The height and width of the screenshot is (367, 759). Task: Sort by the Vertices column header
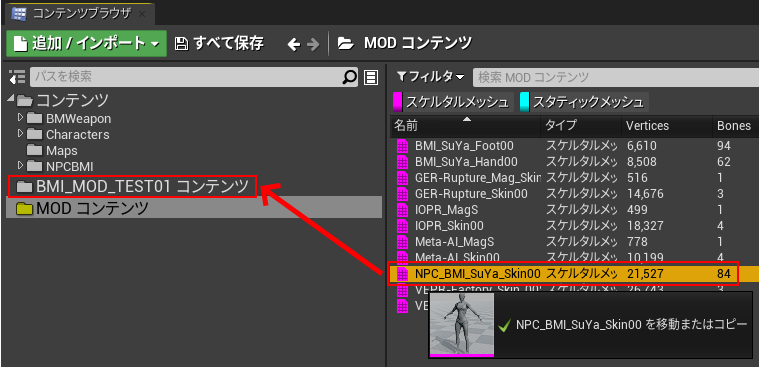648,126
